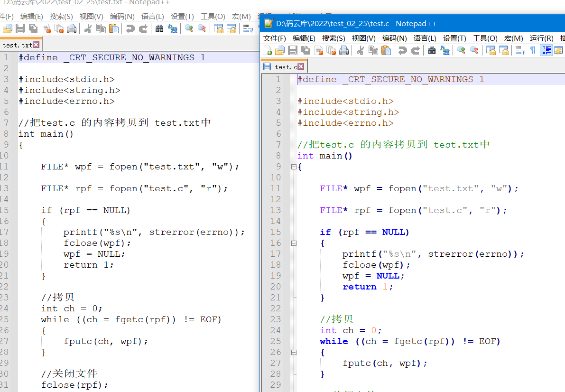565x392 pixels.
Task: Click Replace icon in test.c window toolbar
Action: click(445, 50)
